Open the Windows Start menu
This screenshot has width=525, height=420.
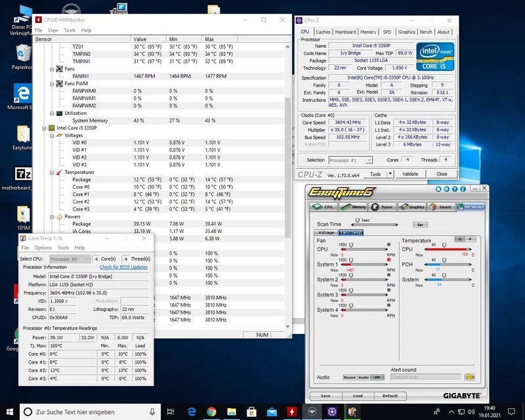click(10, 411)
